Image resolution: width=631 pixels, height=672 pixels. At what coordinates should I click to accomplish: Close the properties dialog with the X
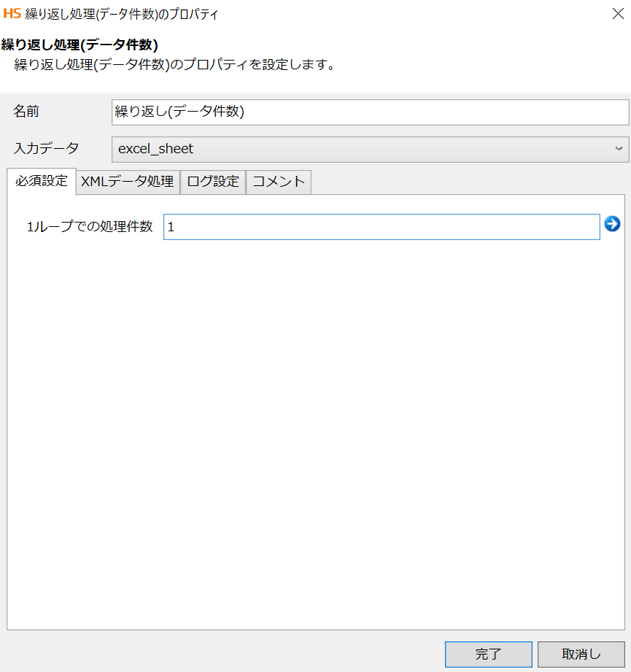click(618, 13)
